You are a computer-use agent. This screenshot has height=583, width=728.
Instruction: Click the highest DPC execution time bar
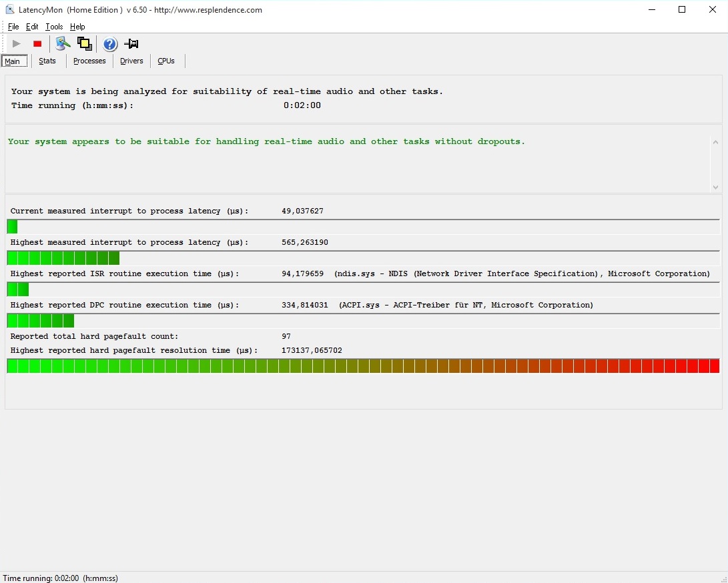364,321
